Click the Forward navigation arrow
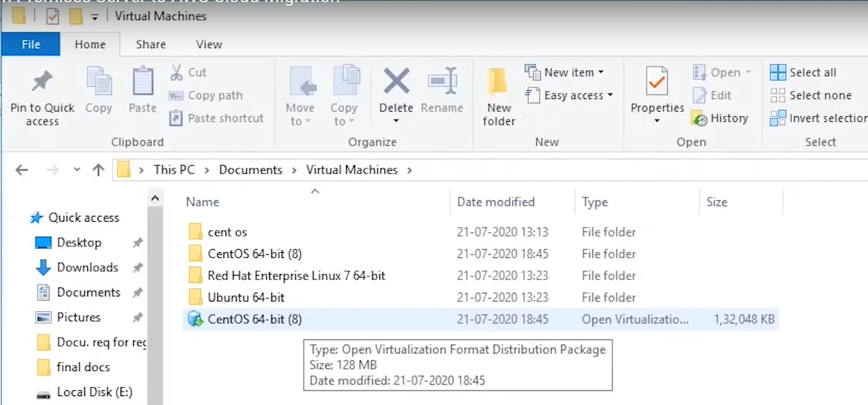Image resolution: width=868 pixels, height=405 pixels. coord(52,170)
